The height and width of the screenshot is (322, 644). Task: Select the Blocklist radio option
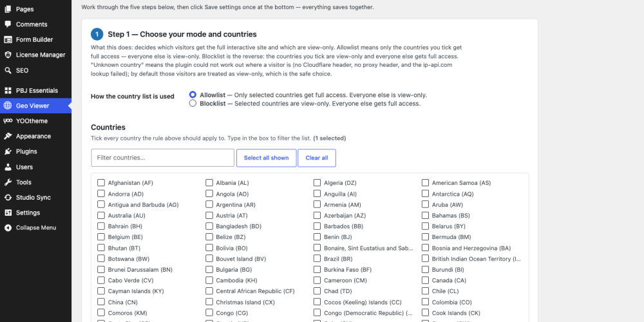(193, 104)
